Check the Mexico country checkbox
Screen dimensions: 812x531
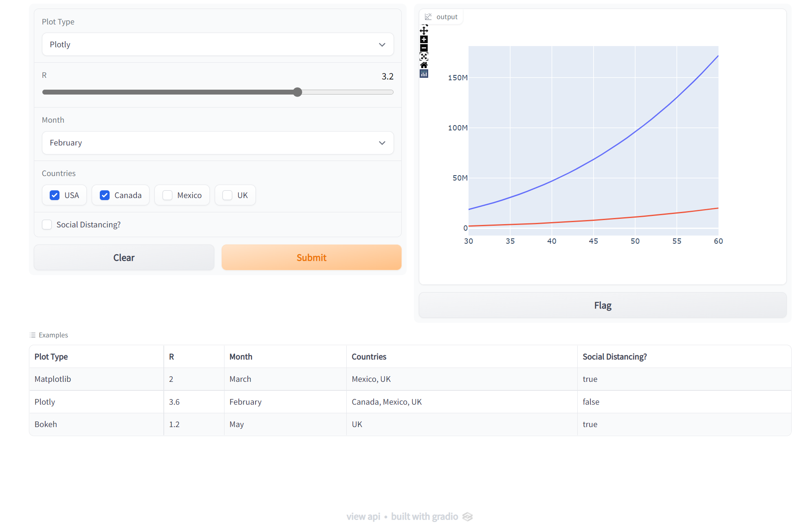[x=167, y=195]
